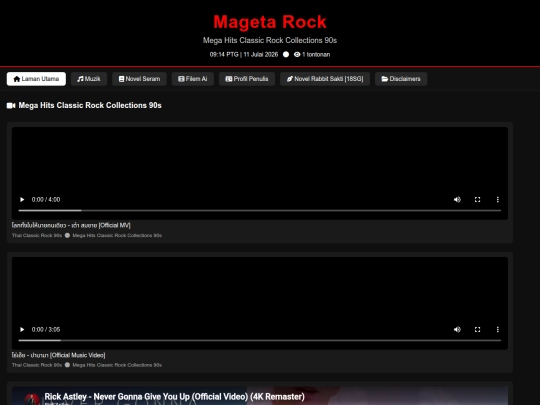Click Mega Hits Classic Rock Collections 90s under first video

117,236
